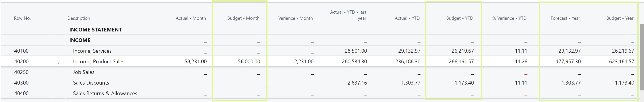Open row options menu for 40200
The image size is (644, 102).
coord(59,61)
